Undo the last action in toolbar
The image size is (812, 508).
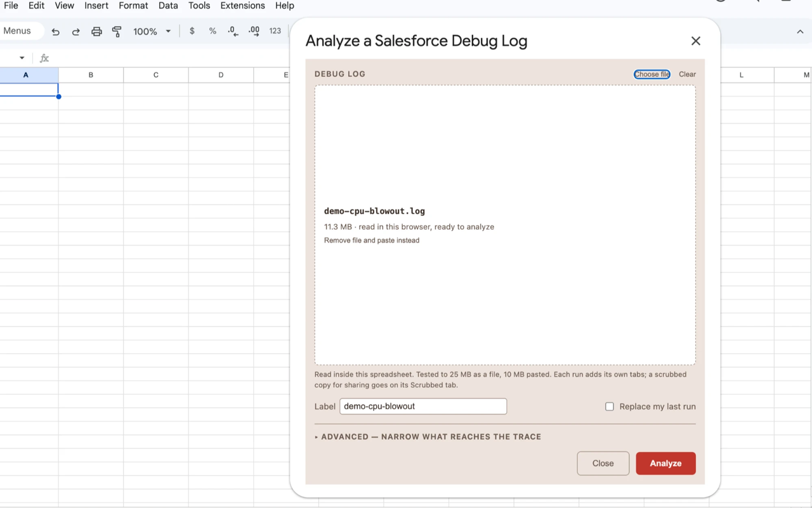(x=56, y=31)
